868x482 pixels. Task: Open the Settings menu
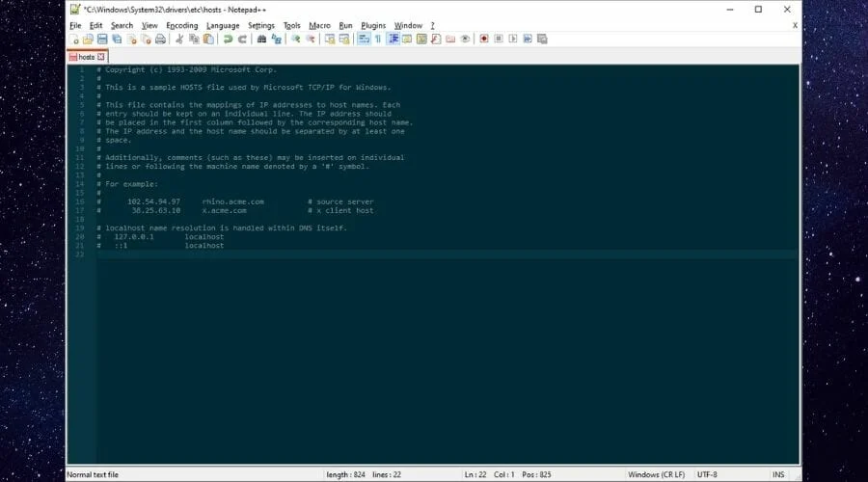(x=260, y=25)
